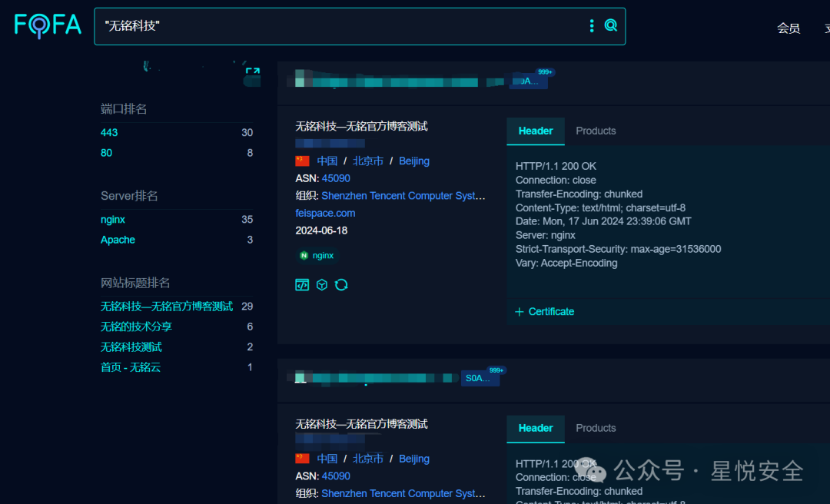Viewport: 830px width, 504px height.
Task: Filter by title 无铭科技测试
Action: coord(131,346)
